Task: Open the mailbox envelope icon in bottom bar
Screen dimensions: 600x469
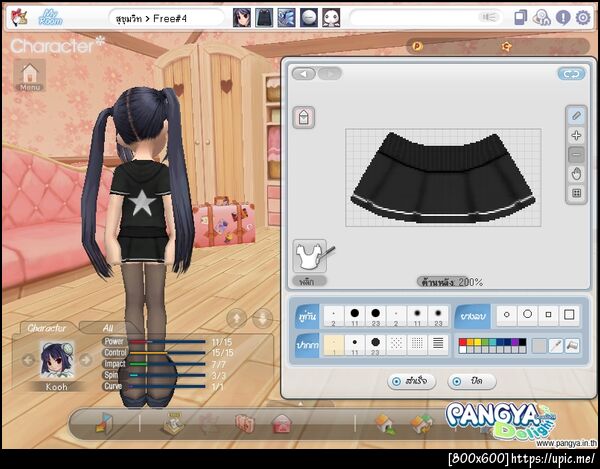Action: click(282, 424)
